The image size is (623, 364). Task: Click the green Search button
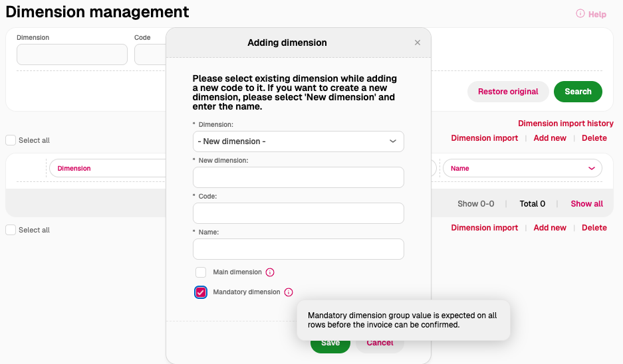(x=578, y=92)
